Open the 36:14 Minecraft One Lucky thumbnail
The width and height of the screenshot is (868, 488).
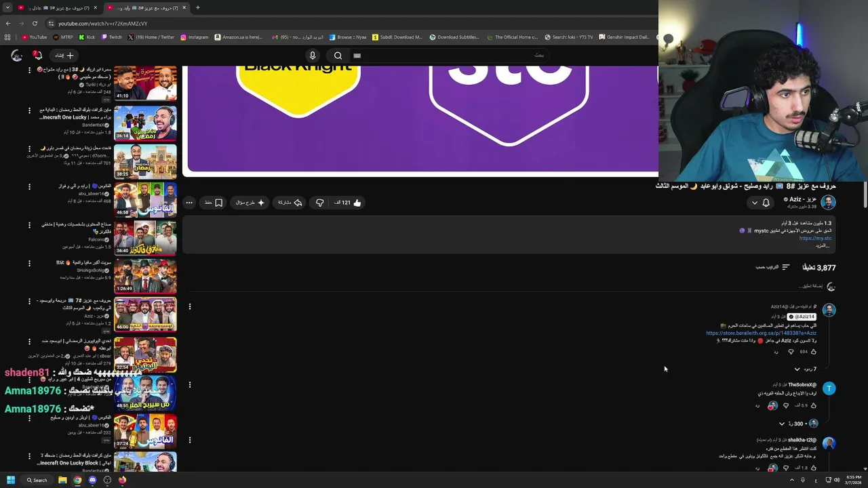(x=145, y=123)
